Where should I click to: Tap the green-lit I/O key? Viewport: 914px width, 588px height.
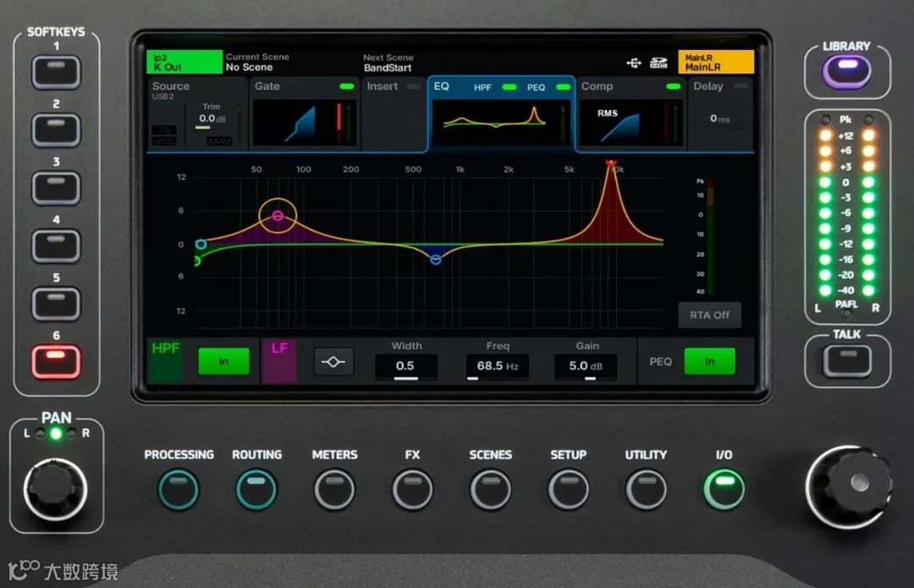point(724,490)
